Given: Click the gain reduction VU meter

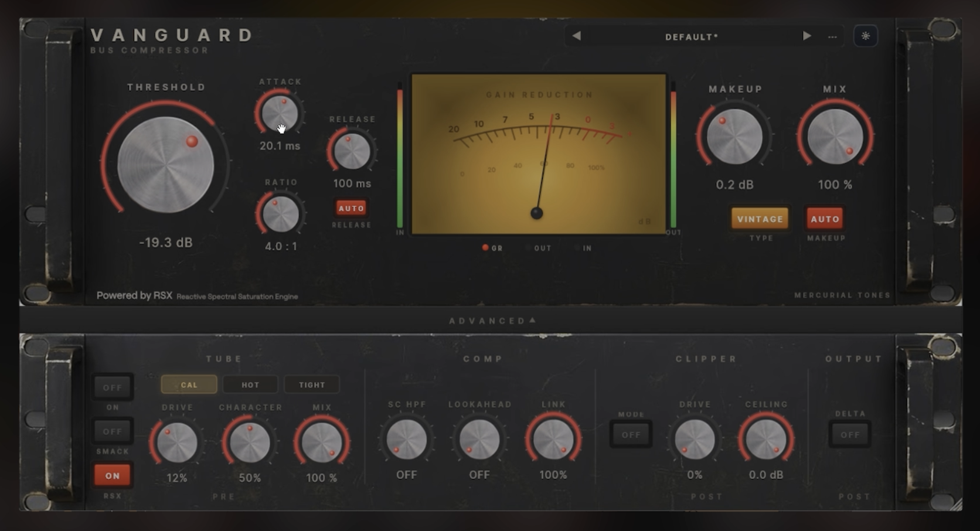Looking at the screenshot, I should [539, 154].
